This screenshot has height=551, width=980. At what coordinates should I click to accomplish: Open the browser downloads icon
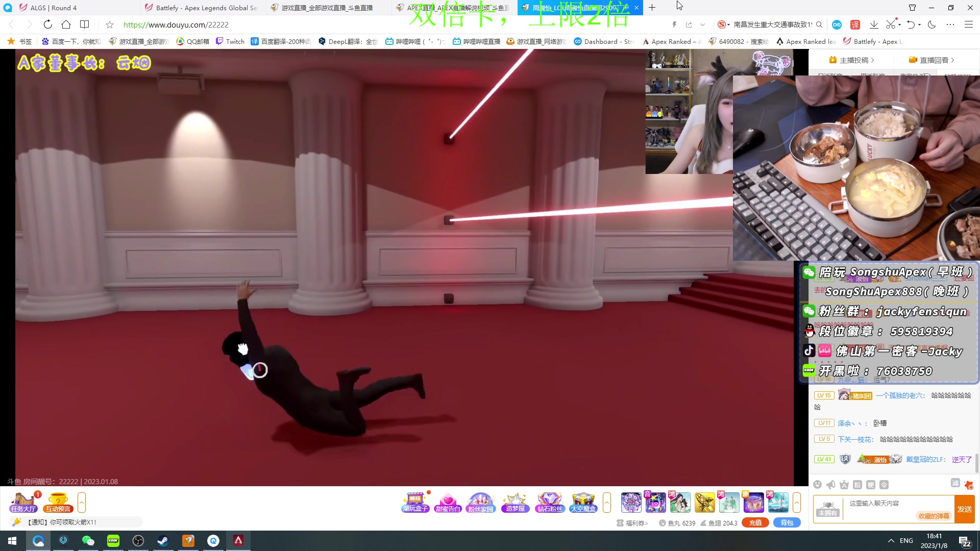[874, 24]
